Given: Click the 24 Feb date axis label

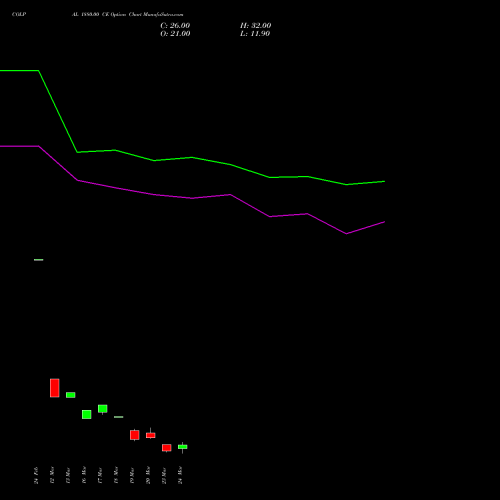Looking at the screenshot, I should pyautogui.click(x=36, y=476).
